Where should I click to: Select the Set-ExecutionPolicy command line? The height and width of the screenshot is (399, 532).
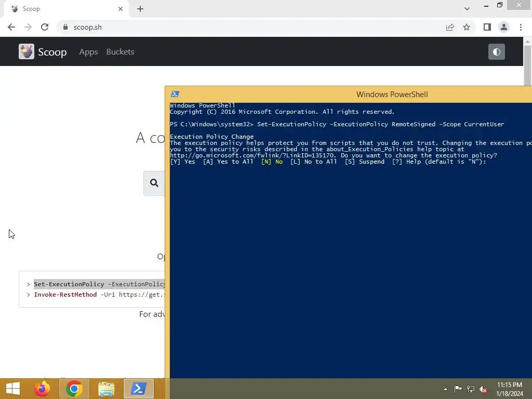coord(99,284)
